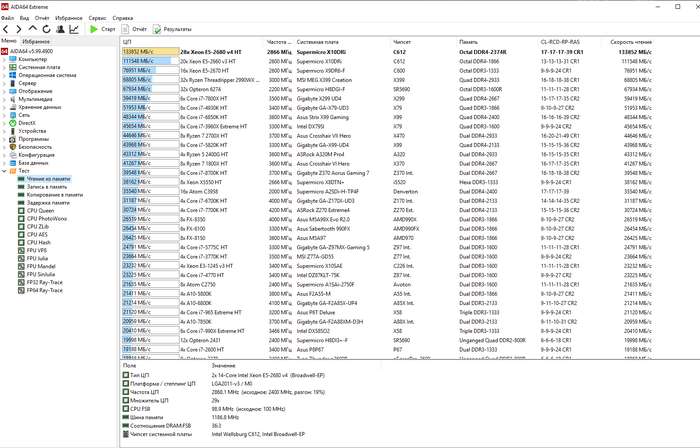
Task: Go forward with the right arrow toolbar icon
Action: 19,29
